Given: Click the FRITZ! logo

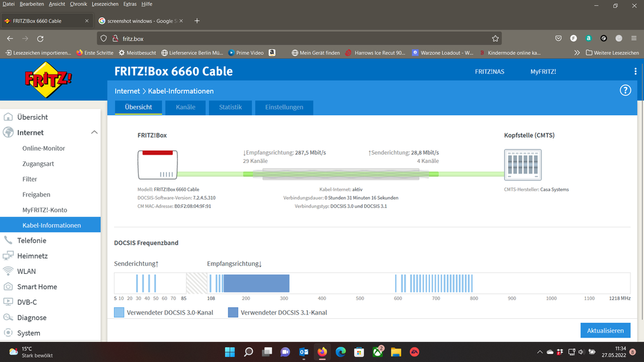Looking at the screenshot, I should point(48,80).
